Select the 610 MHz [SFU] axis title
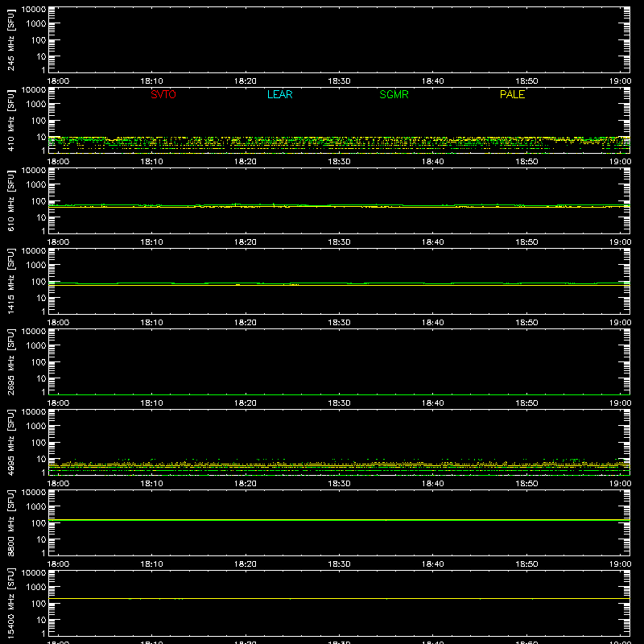This screenshot has height=644, width=644. pos(10,200)
